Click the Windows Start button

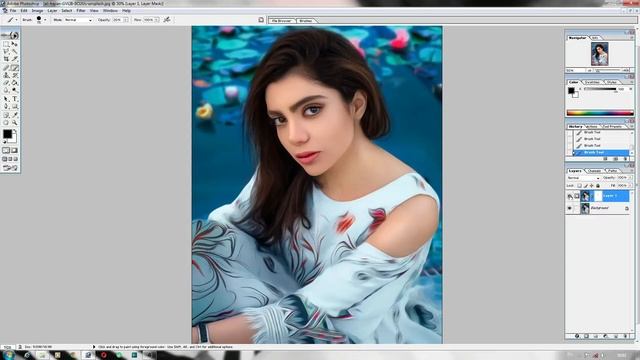click(x=9, y=355)
